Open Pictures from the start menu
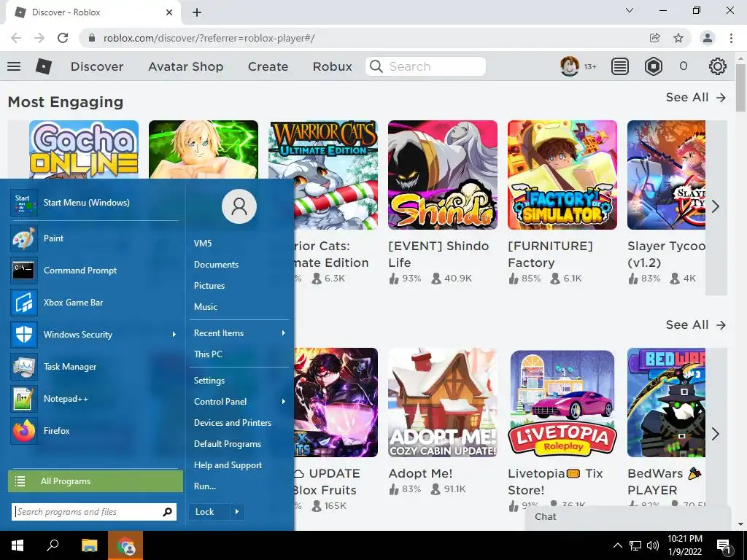The image size is (747, 560). pyautogui.click(x=209, y=286)
